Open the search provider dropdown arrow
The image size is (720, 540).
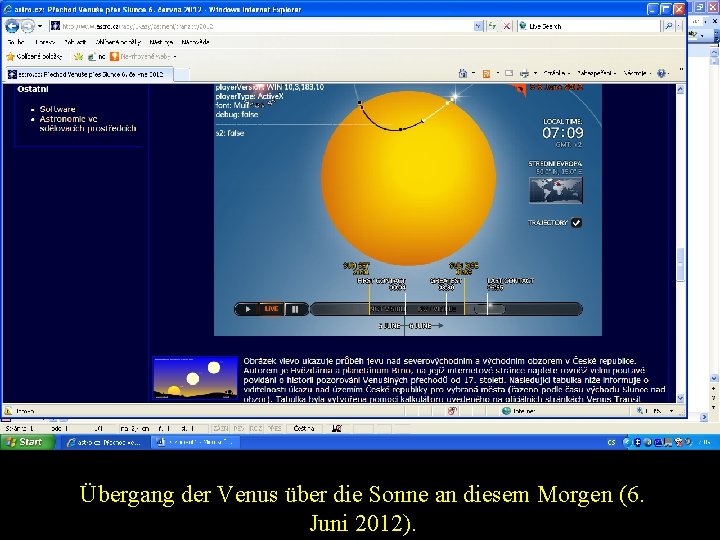680,26
